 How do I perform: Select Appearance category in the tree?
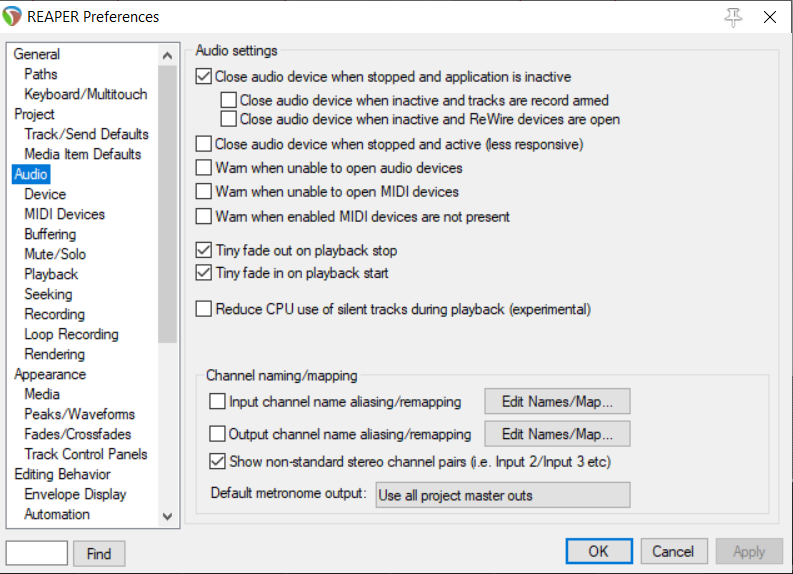click(50, 374)
